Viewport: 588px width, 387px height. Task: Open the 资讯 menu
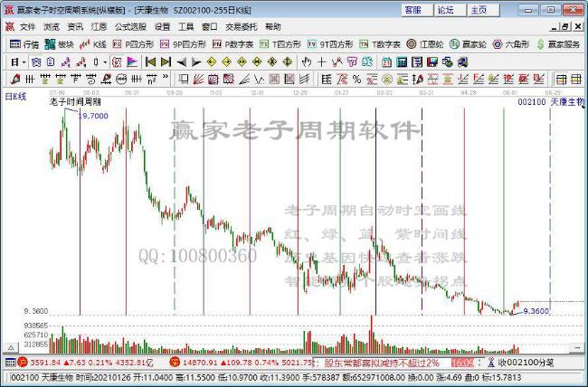coord(75,27)
